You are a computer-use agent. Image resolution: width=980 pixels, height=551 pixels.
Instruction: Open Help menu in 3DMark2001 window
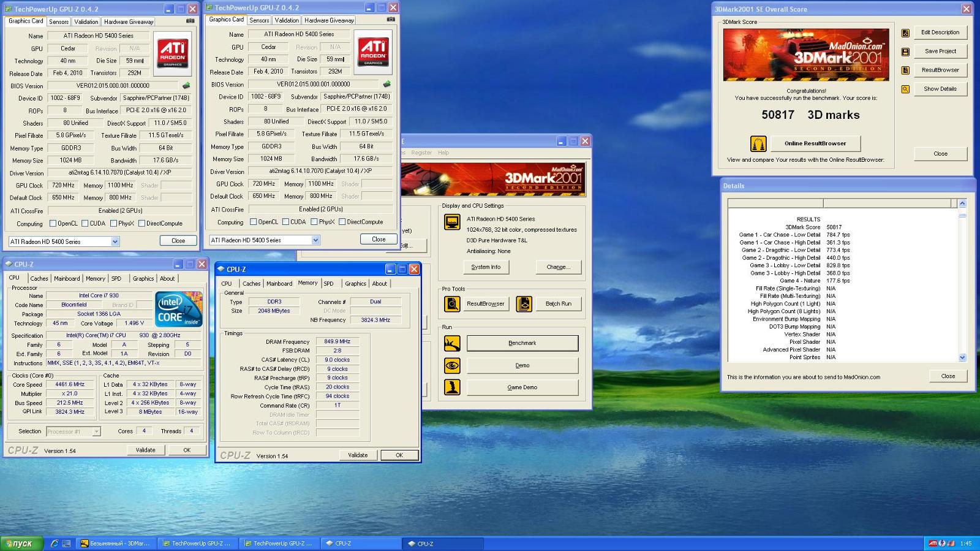coord(443,153)
